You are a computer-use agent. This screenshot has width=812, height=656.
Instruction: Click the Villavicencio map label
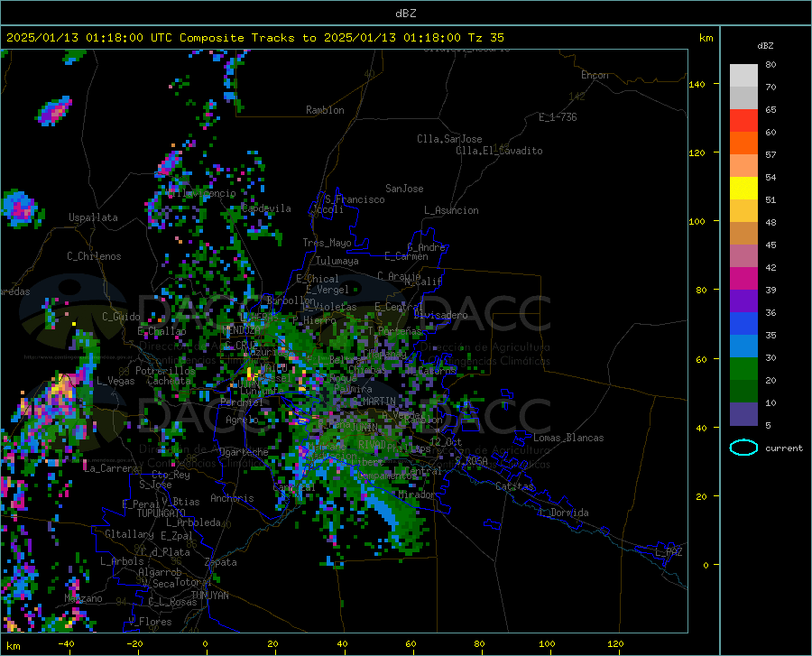201,193
